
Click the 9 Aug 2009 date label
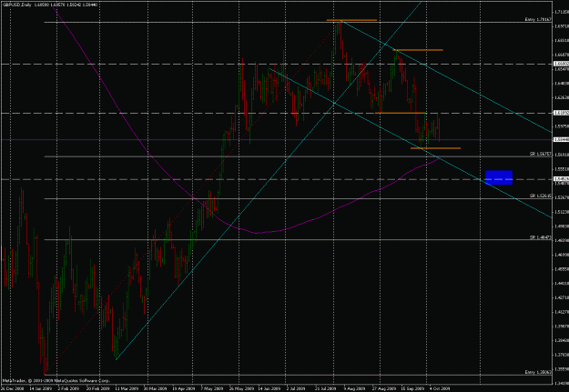tap(353, 388)
